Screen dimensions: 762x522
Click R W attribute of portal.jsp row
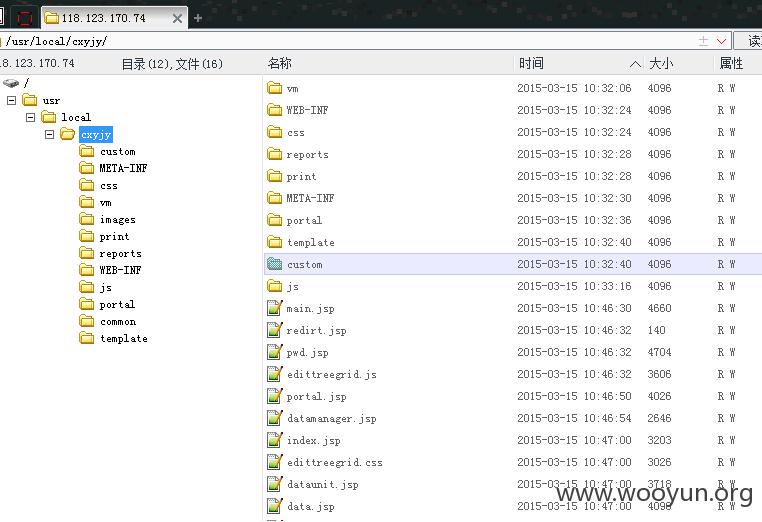tap(726, 396)
